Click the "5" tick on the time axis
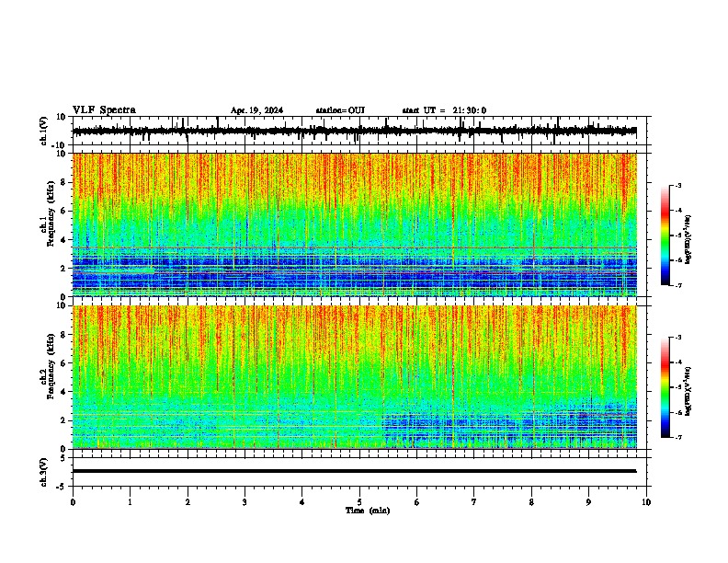The image size is (728, 563). coord(359,502)
